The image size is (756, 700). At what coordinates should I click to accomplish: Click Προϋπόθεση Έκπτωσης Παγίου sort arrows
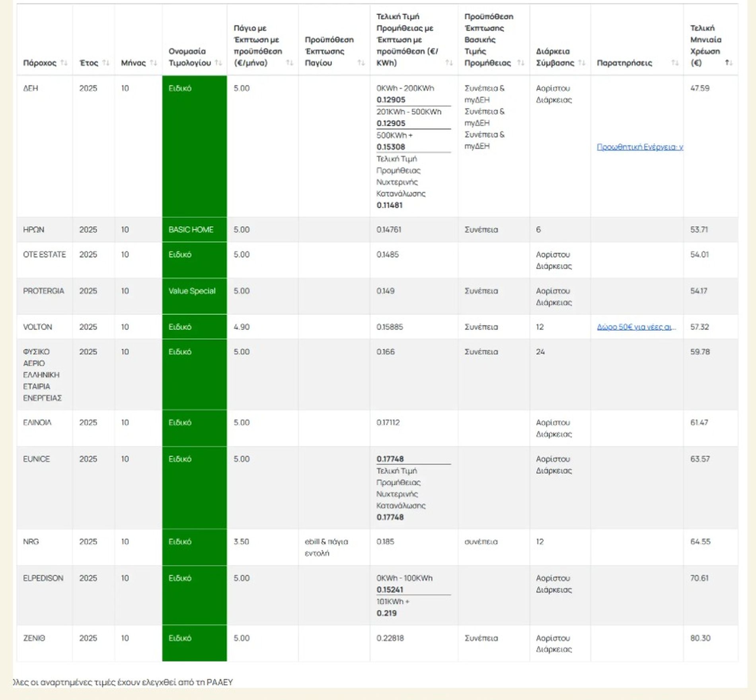coord(361,63)
